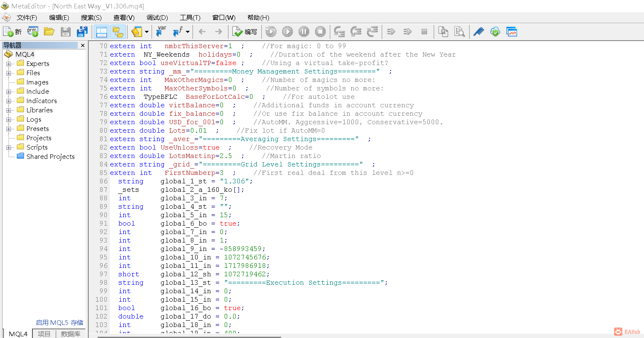This screenshot has width=644, height=338.
Task: Click the second profiling arrow-lines icon
Action: coord(408,32)
